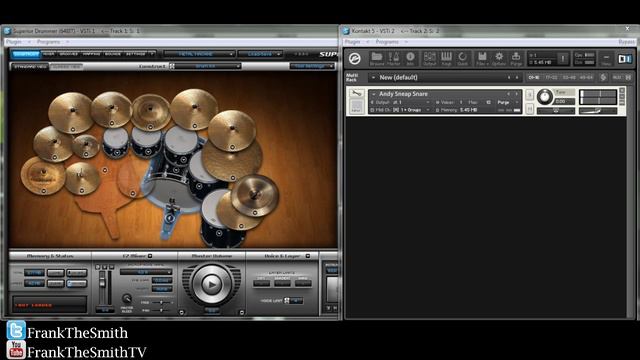Click the Voice Limit stepper value
Viewport: 640px width, 360px height.
pos(297,301)
